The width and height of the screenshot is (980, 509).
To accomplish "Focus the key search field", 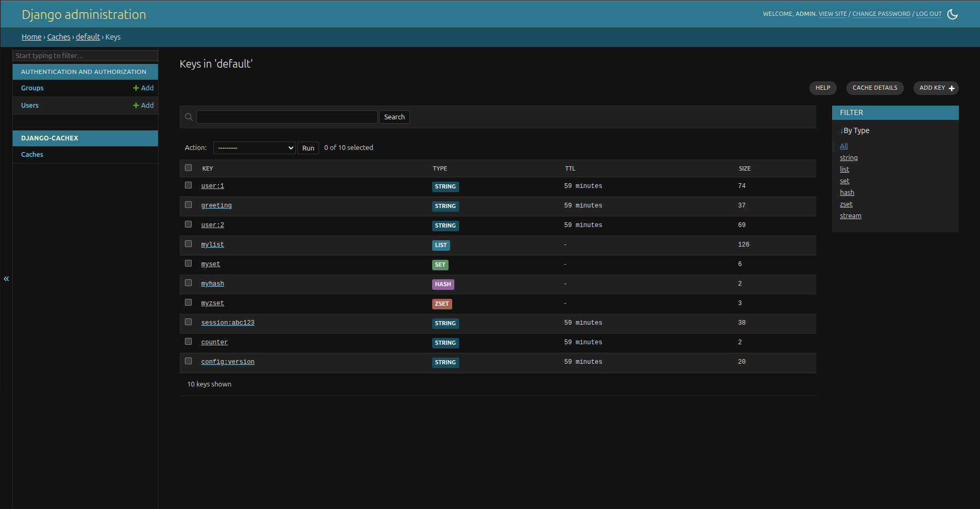I will [287, 117].
